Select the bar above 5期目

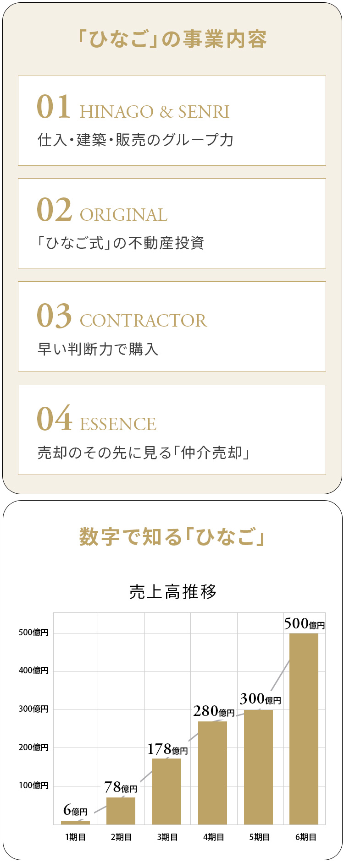(258, 767)
